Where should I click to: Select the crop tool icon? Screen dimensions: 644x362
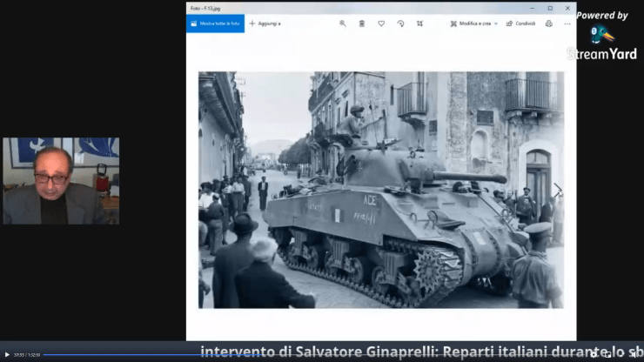point(419,23)
